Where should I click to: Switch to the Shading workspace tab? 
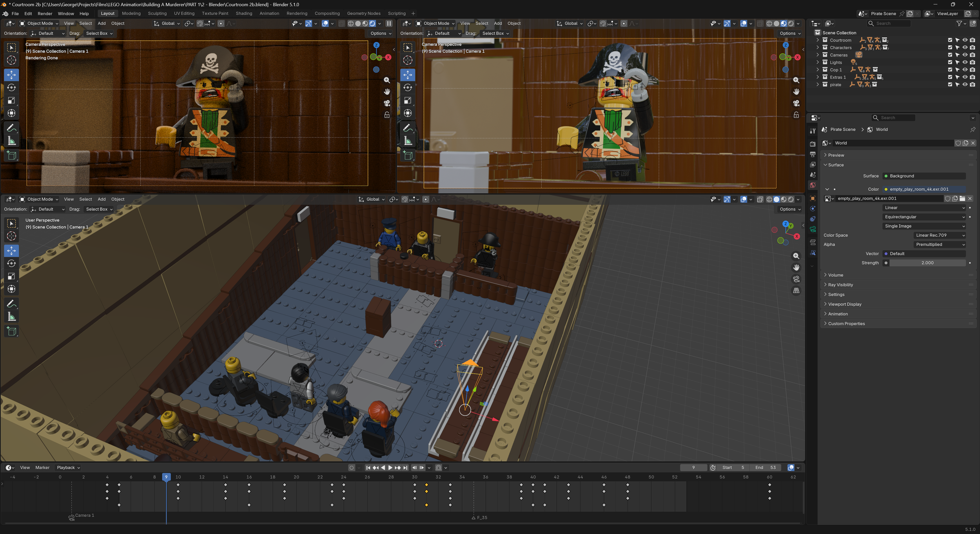pos(244,13)
